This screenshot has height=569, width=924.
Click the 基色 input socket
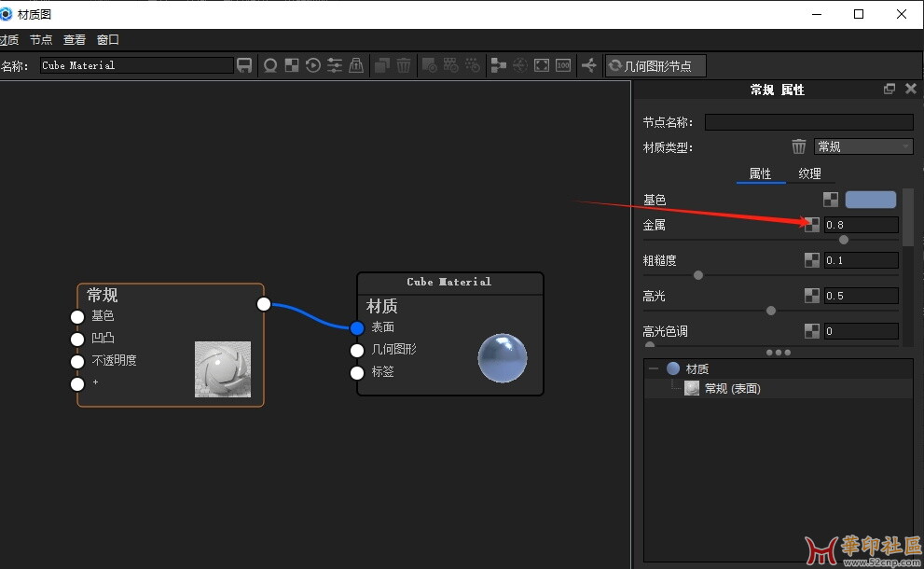tap(77, 316)
